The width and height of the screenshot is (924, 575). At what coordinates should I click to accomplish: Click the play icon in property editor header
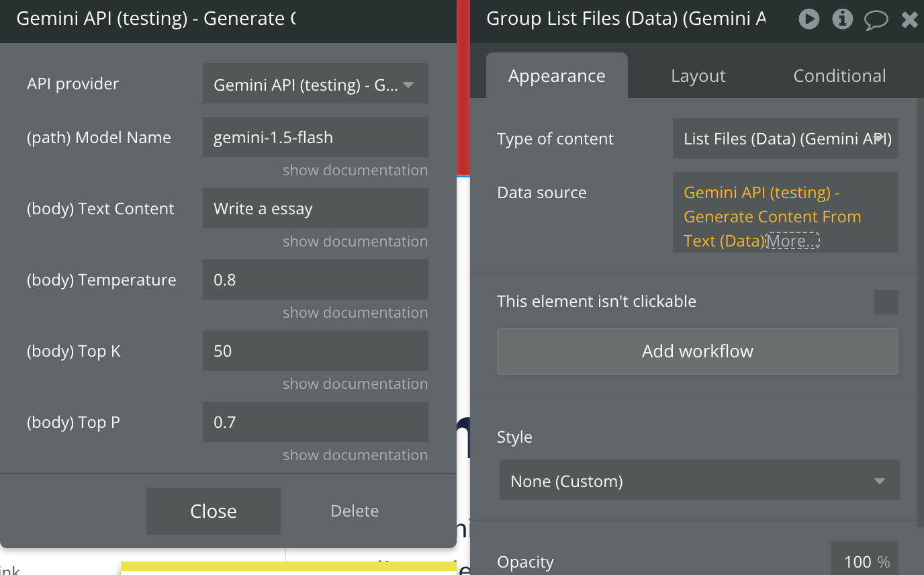pos(808,19)
